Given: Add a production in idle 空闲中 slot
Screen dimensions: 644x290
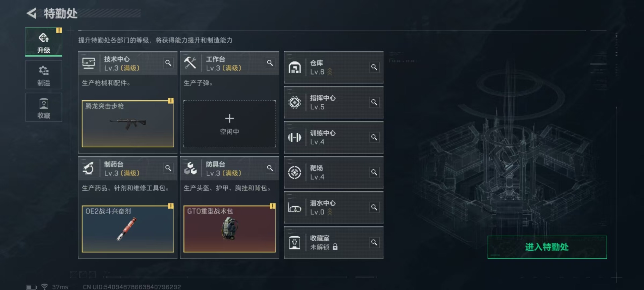Looking at the screenshot, I should pyautogui.click(x=229, y=124).
